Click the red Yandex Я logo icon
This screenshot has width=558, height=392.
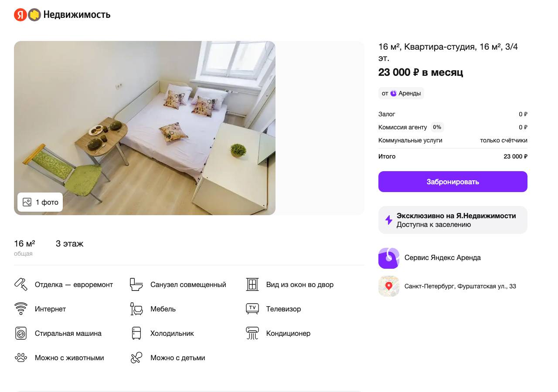[x=20, y=15]
